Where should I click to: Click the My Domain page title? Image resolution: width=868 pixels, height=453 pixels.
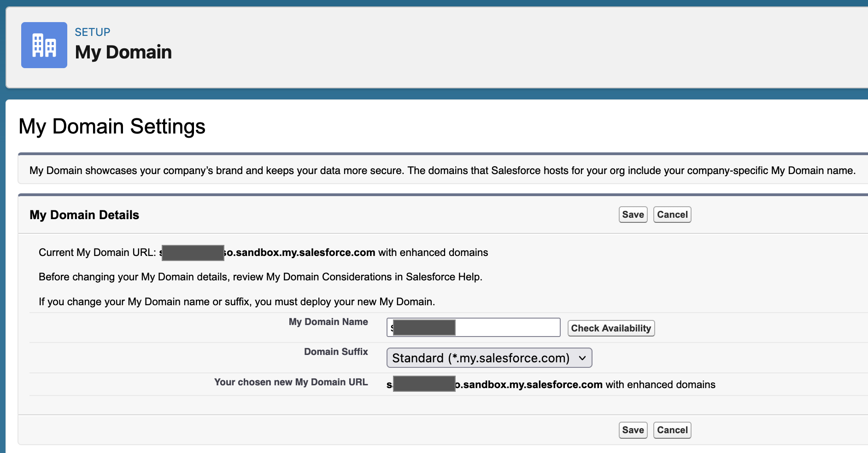click(x=123, y=52)
